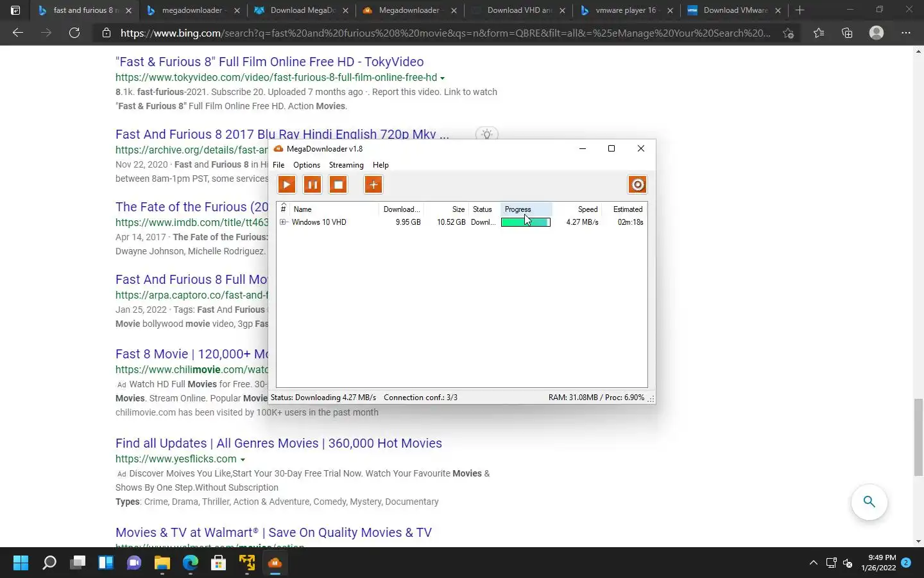Sort download list by Speed column
Screen dimensions: 924x578
(x=577, y=209)
